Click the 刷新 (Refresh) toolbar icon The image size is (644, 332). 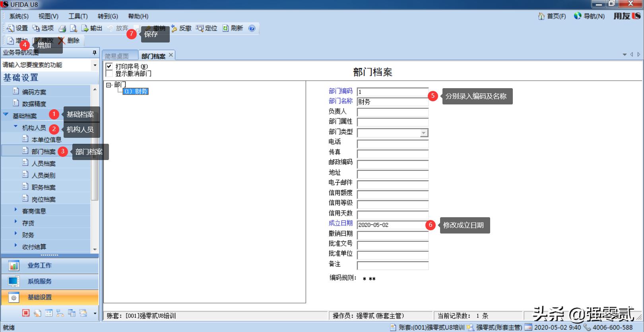click(x=226, y=28)
